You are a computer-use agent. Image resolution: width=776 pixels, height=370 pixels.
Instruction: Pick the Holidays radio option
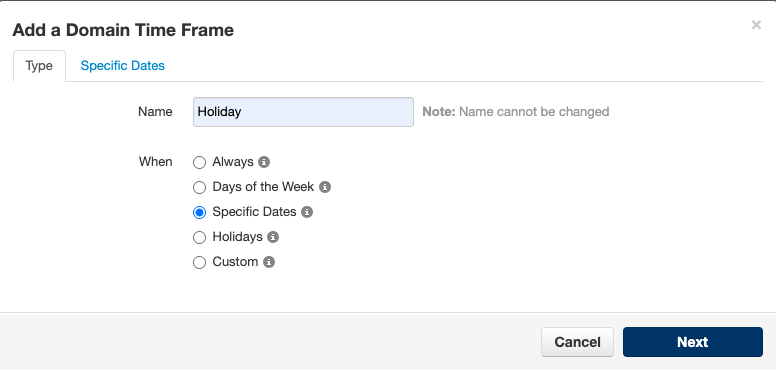pyautogui.click(x=199, y=237)
